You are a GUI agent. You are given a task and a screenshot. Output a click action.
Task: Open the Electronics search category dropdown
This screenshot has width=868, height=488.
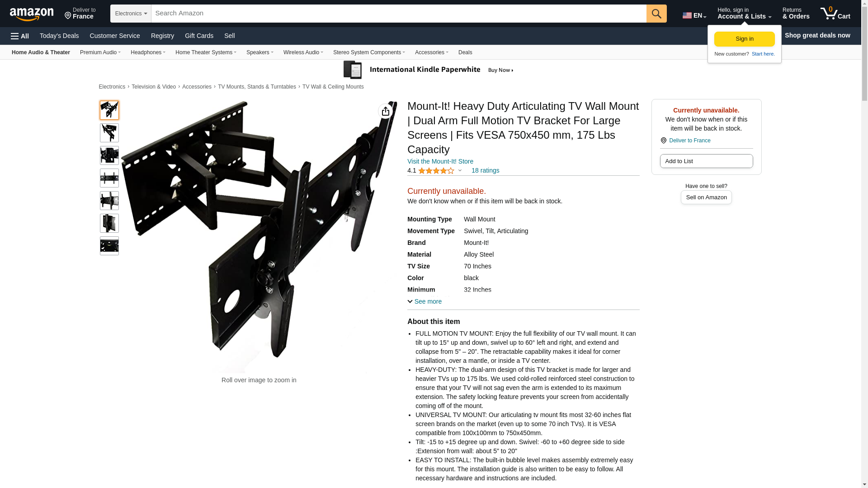point(131,14)
